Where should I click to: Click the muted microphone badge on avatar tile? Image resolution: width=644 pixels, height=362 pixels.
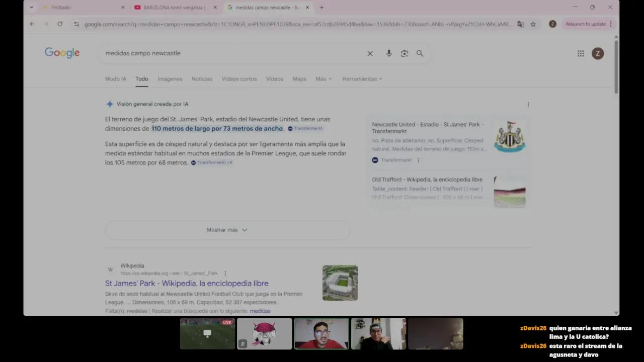pyautogui.click(x=243, y=344)
